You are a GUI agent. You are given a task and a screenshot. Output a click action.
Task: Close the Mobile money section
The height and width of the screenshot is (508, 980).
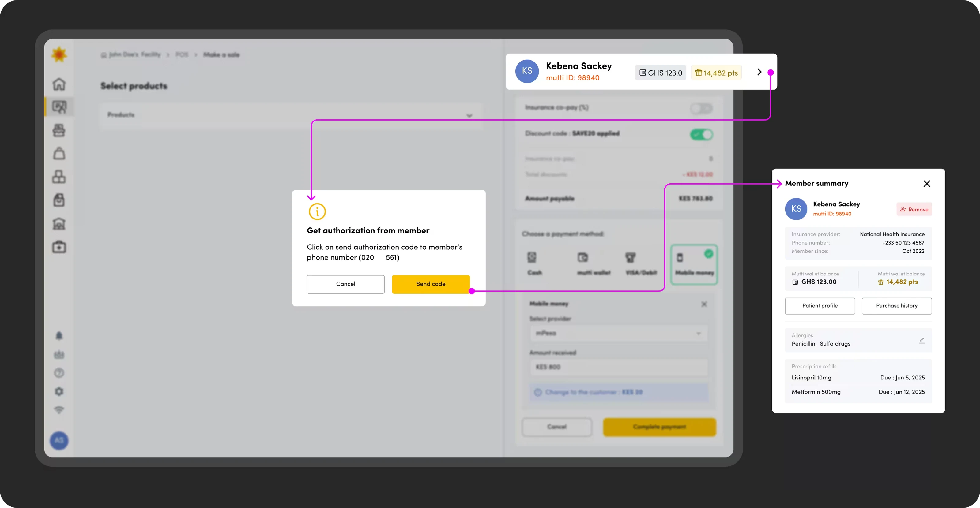pos(704,304)
